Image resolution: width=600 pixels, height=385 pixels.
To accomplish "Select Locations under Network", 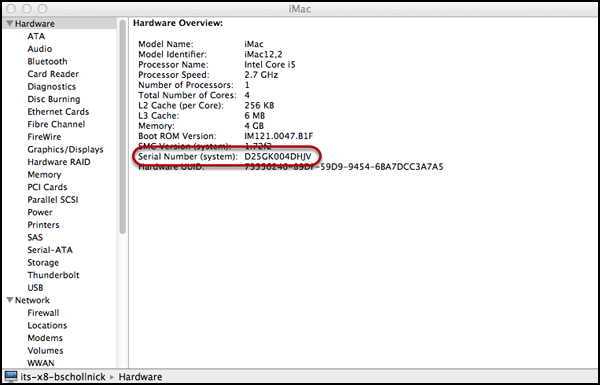I will [47, 325].
